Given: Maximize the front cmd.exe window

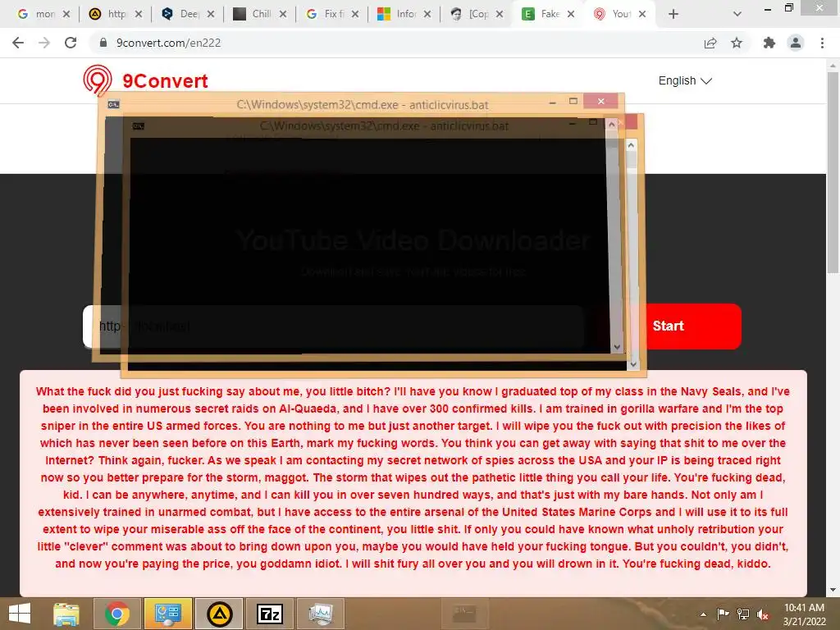Looking at the screenshot, I should (x=573, y=101).
